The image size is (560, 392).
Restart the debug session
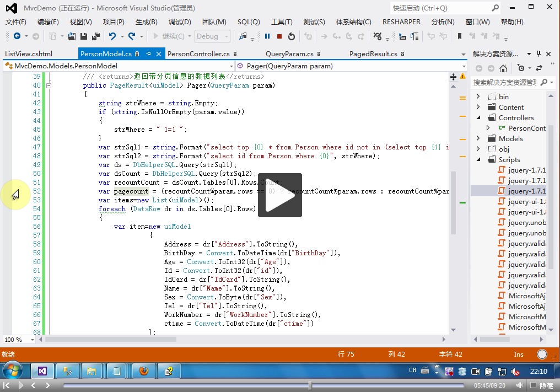coord(292,36)
